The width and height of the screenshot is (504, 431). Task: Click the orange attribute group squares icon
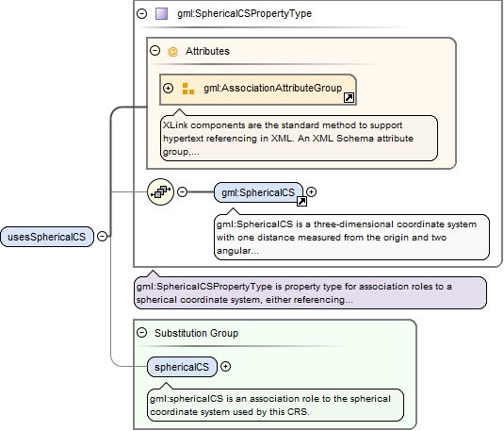(x=188, y=89)
